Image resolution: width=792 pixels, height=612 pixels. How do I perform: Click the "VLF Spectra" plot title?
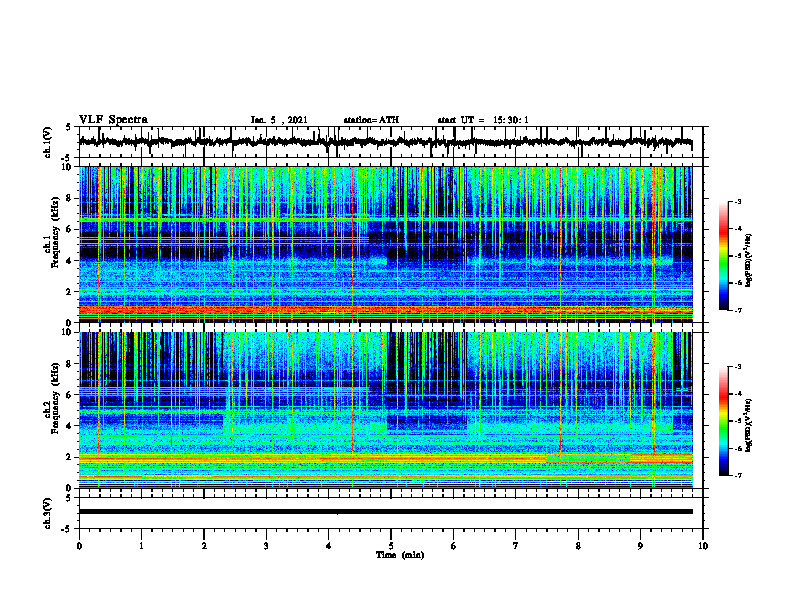pyautogui.click(x=113, y=120)
